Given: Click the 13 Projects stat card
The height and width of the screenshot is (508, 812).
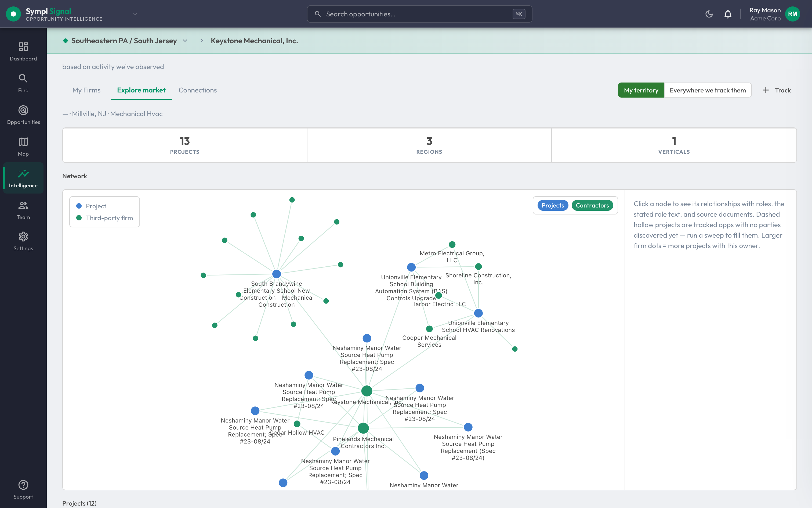Looking at the screenshot, I should (x=184, y=145).
